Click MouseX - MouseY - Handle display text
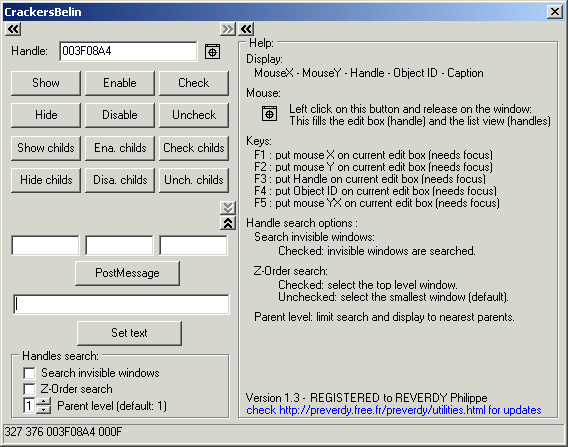The image size is (568, 447). 369,73
